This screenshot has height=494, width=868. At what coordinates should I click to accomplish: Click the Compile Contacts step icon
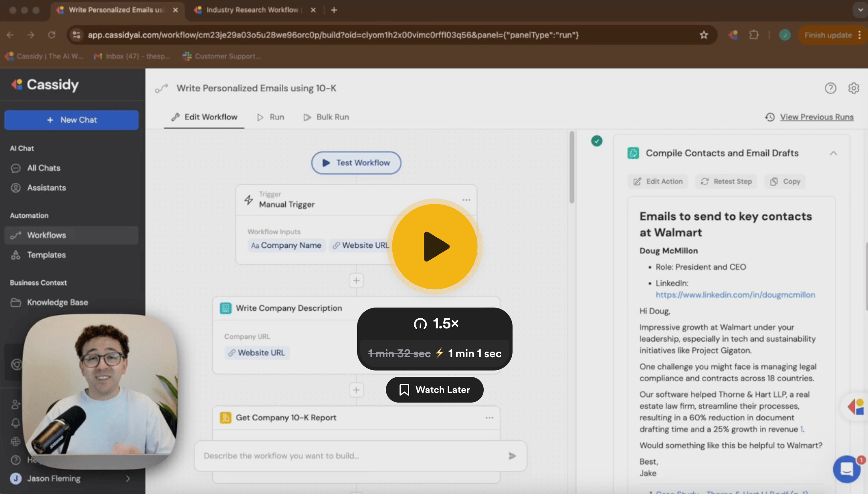pyautogui.click(x=633, y=153)
